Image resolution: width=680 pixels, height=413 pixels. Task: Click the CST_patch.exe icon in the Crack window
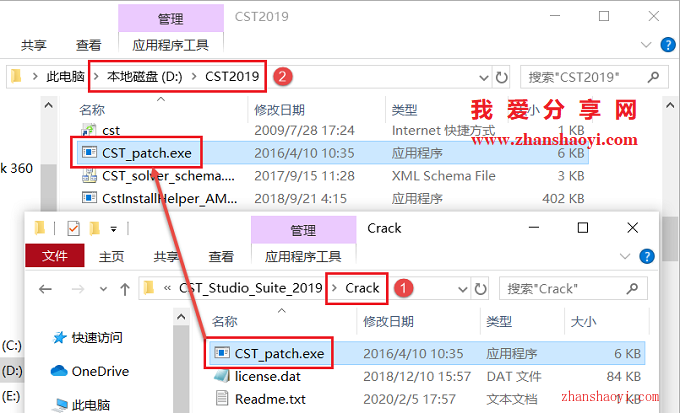point(222,353)
